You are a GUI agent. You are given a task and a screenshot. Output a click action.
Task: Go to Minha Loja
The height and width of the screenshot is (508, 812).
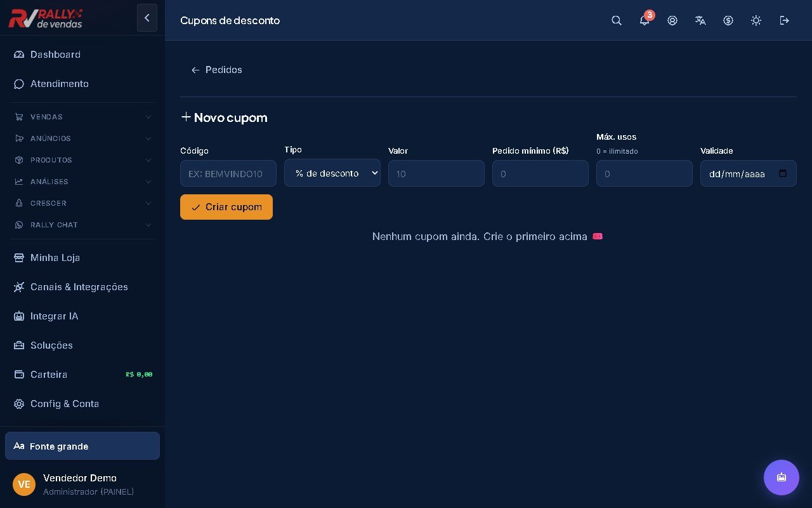click(x=82, y=258)
